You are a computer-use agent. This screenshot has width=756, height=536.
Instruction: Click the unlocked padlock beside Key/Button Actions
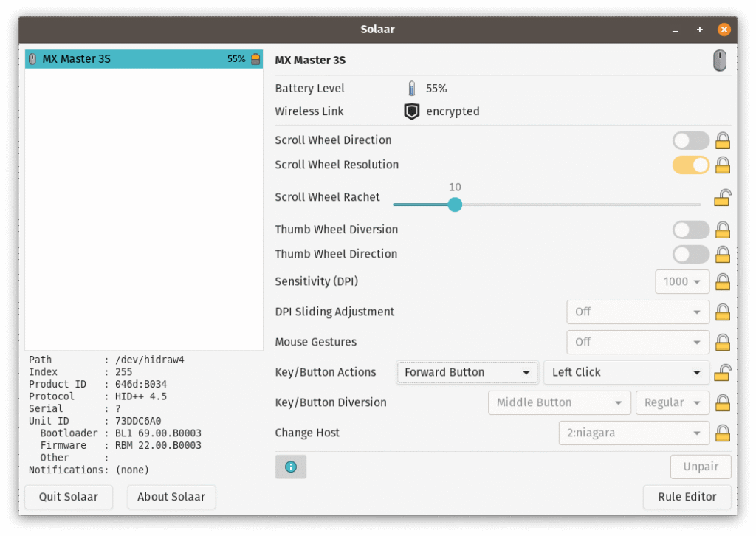click(723, 372)
